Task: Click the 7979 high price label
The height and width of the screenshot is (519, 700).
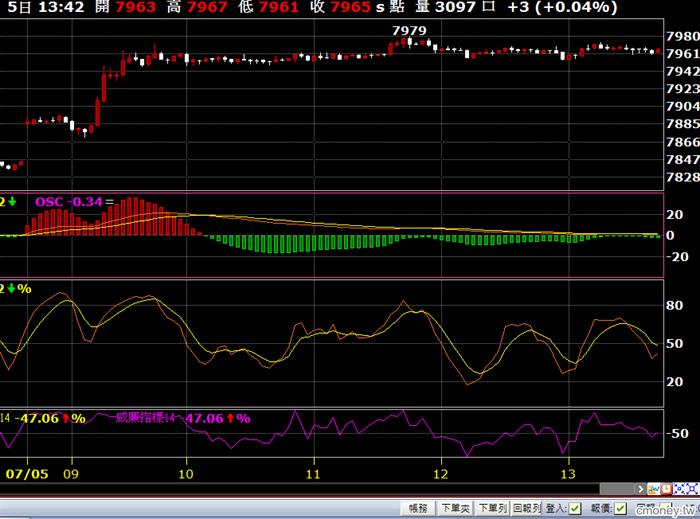Action: pos(409,31)
